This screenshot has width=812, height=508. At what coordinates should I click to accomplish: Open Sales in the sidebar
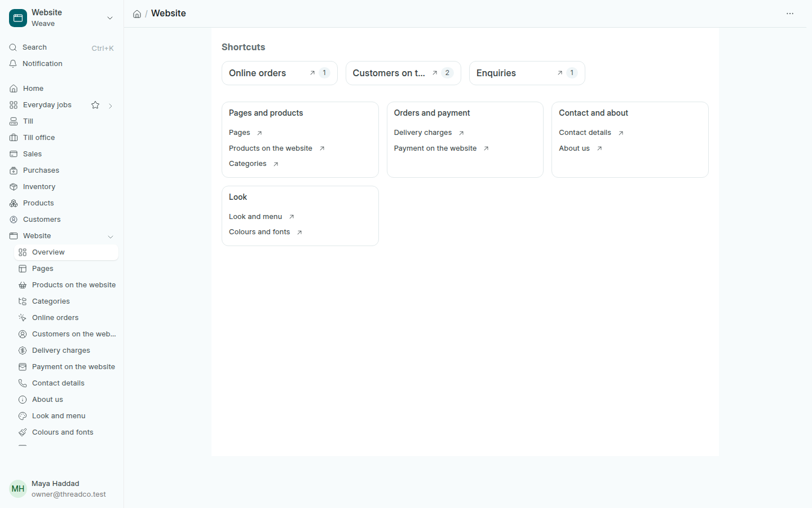tap(61, 154)
